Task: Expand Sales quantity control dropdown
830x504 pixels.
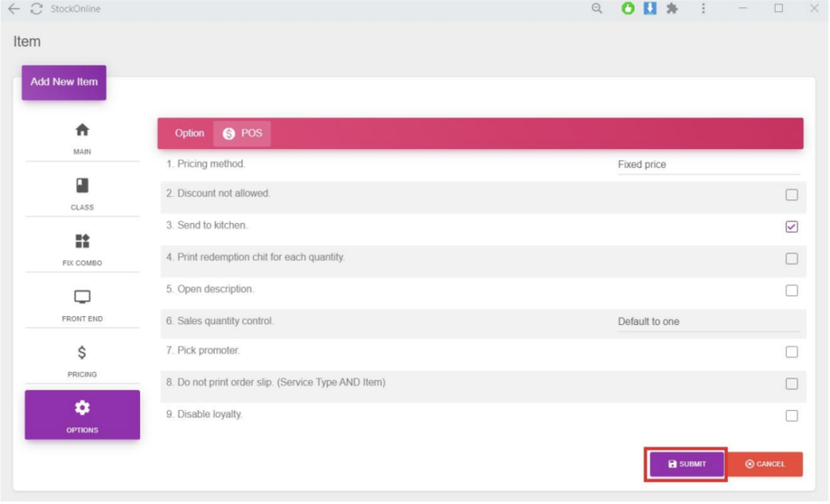Action: (x=708, y=322)
